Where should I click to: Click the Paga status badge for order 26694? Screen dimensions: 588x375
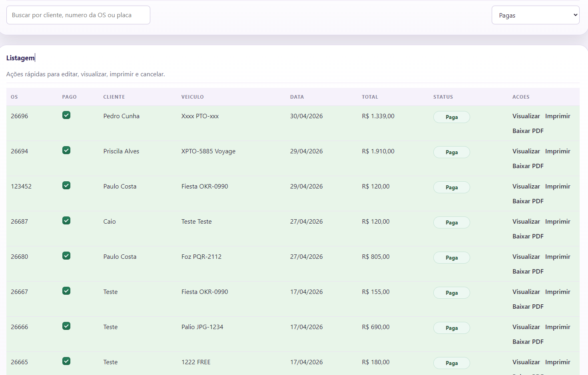pyautogui.click(x=452, y=152)
